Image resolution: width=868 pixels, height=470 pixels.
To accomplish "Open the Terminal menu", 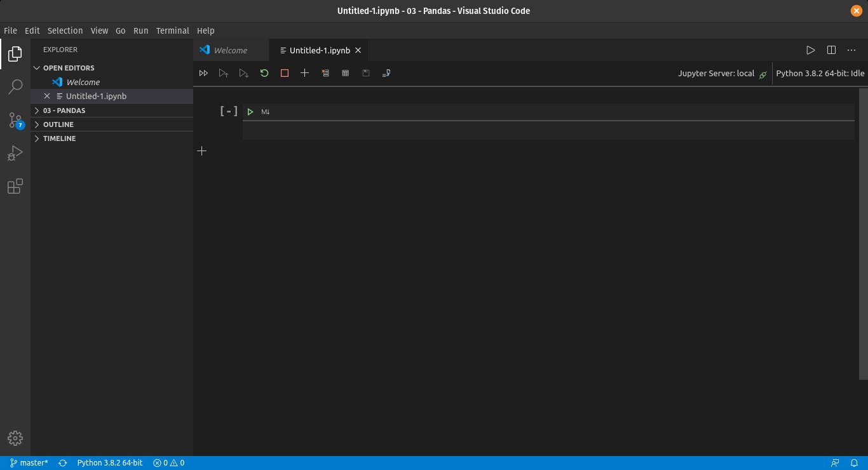I will pyautogui.click(x=173, y=30).
